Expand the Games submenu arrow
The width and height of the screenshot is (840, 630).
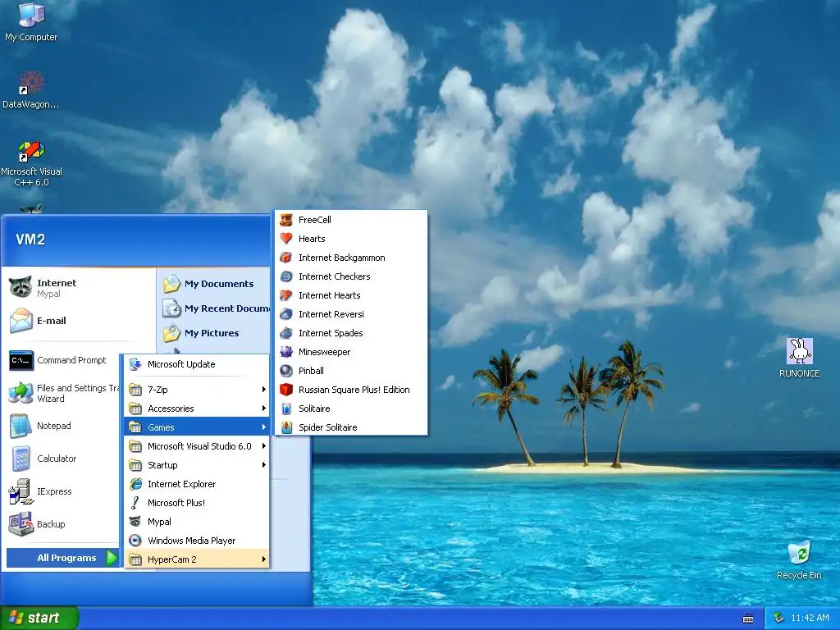263,427
